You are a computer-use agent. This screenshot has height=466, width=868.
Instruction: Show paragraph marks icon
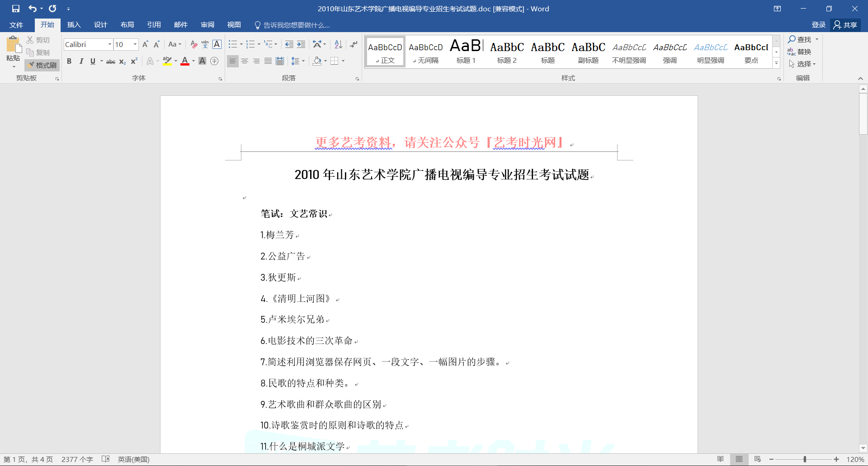click(x=354, y=44)
